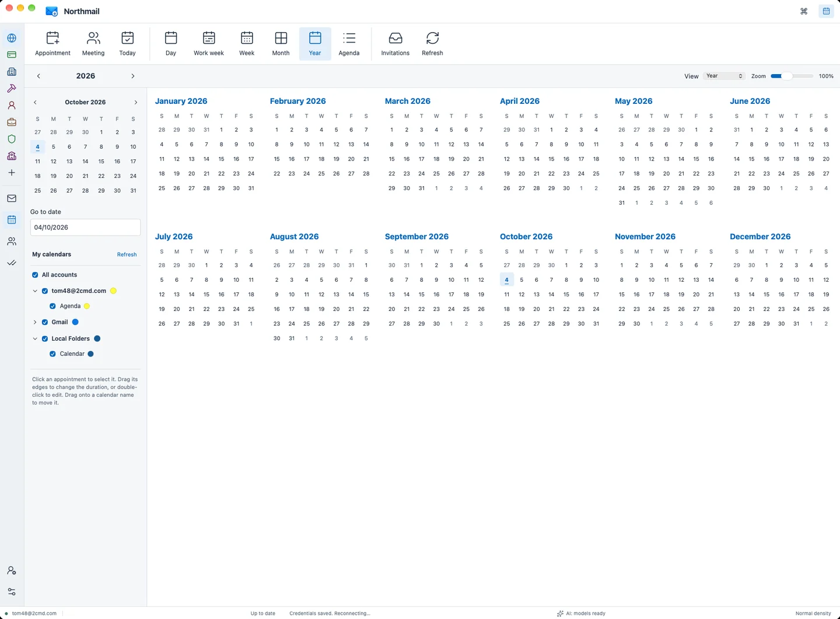Open Contacts via people sidebar icon

(x=12, y=241)
